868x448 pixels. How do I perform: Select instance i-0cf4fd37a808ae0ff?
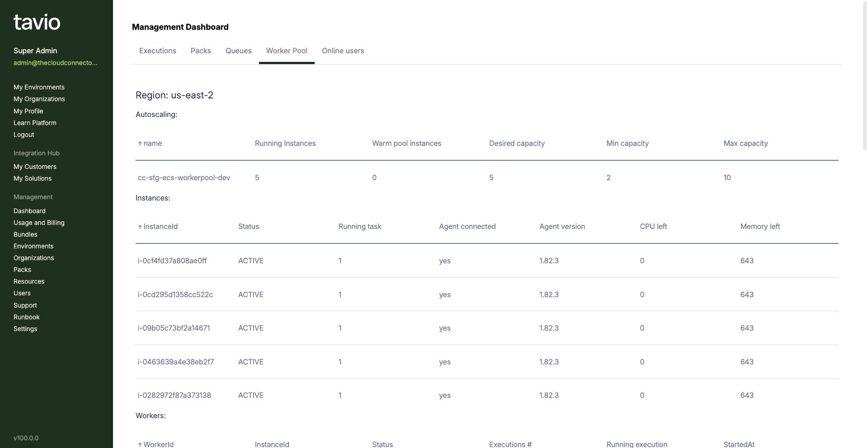tap(172, 261)
